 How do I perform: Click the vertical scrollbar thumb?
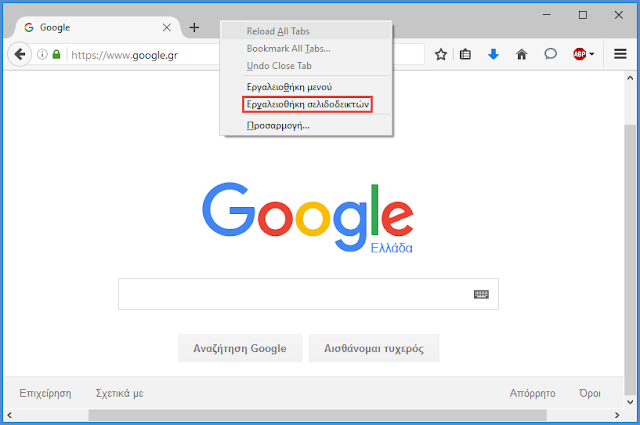[x=630, y=260]
